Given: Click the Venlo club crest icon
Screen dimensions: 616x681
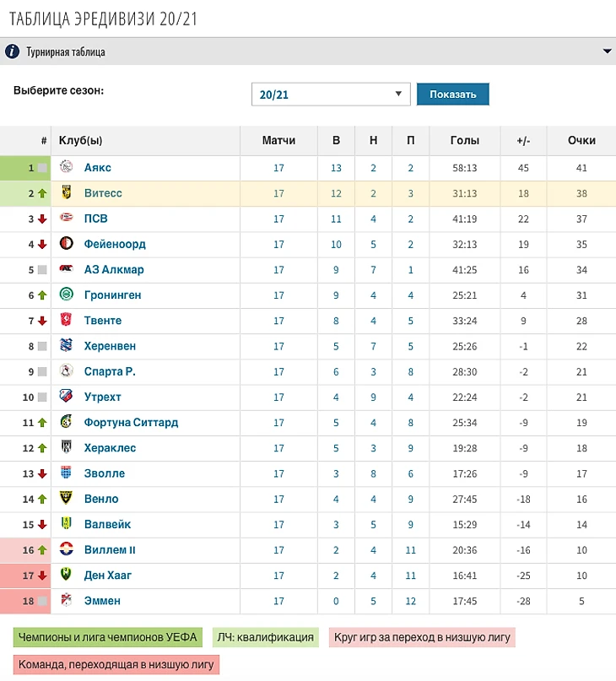Looking at the screenshot, I should click(67, 499).
